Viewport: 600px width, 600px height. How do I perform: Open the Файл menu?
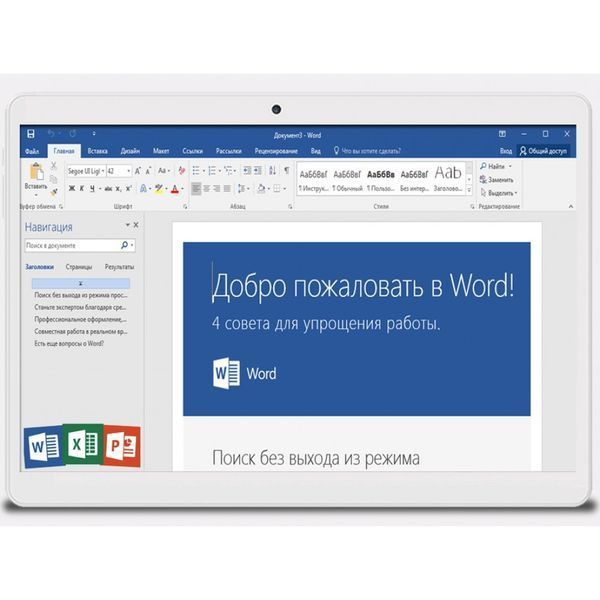[32, 151]
